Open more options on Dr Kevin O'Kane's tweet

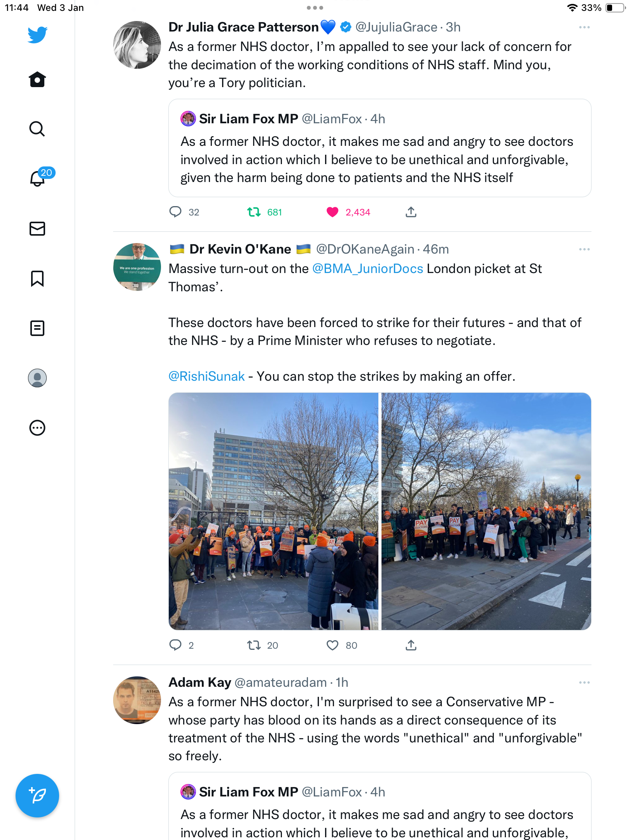pos(584,249)
